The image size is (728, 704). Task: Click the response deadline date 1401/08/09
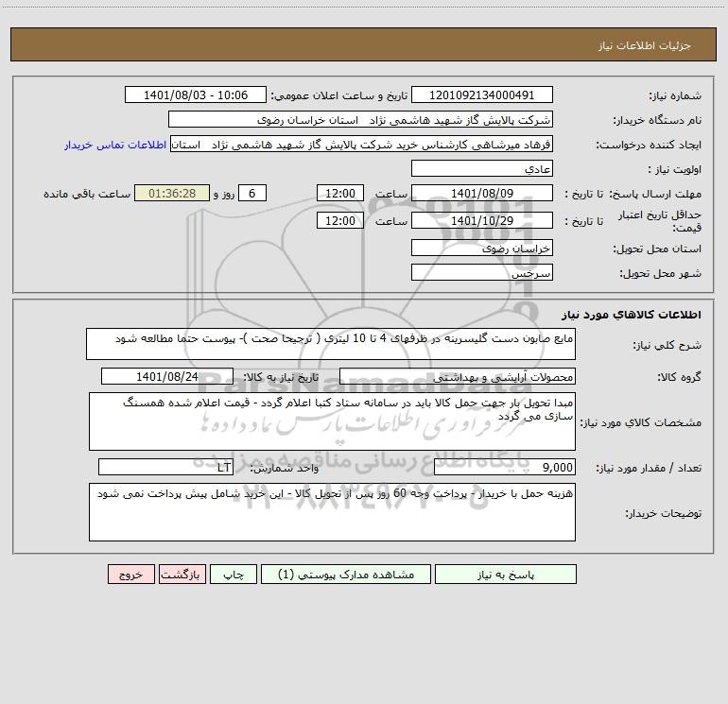pos(482,193)
